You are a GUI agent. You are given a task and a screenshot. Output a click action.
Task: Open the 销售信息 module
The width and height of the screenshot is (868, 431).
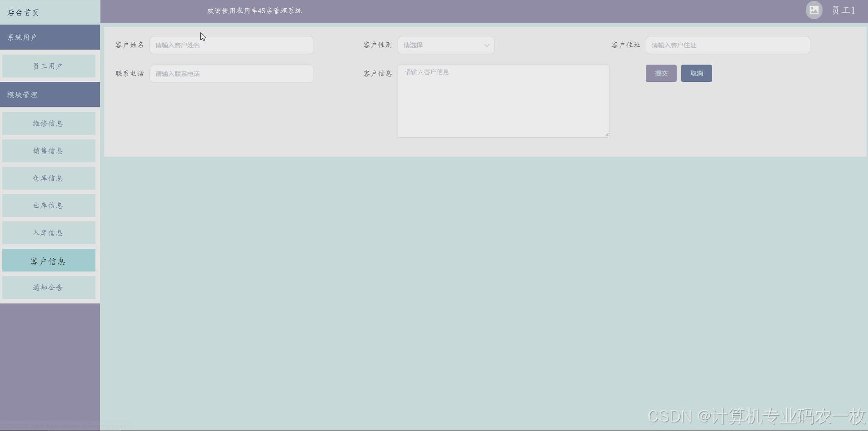coord(49,150)
